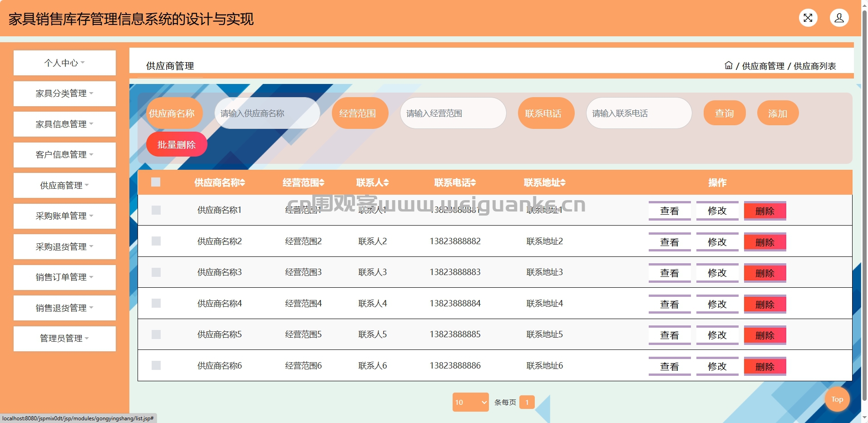Sort by 供应商名称 column arrows

coord(243,182)
